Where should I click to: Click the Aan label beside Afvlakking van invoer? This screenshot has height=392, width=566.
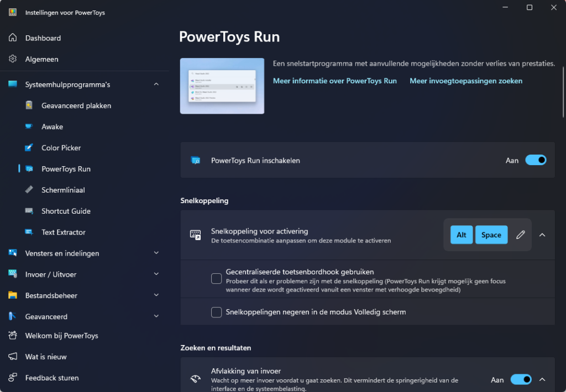pos(497,380)
